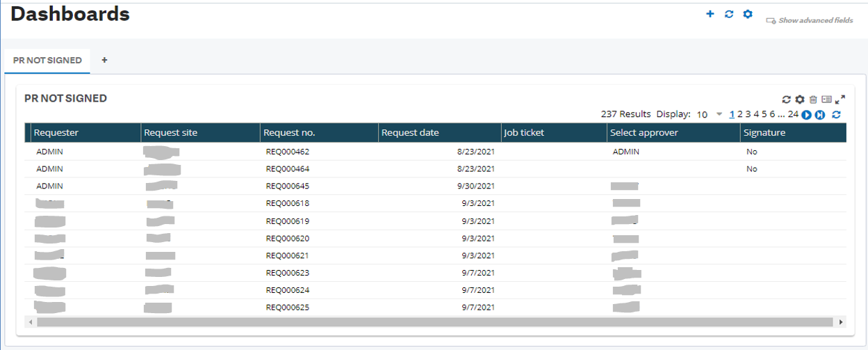868x350 pixels.
Task: Refresh the PR NOT SIGNED widget
Action: (x=787, y=100)
